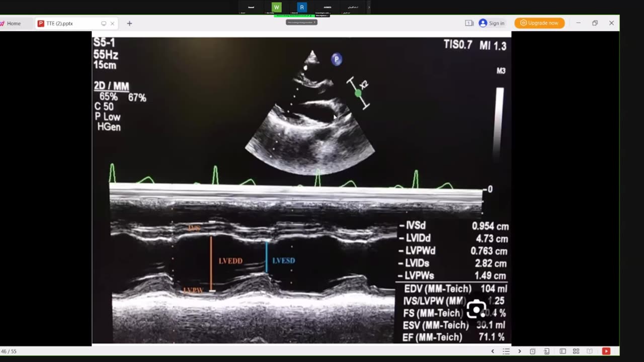Click the 2D / MM mode label
Image resolution: width=644 pixels, height=362 pixels.
[x=111, y=86]
